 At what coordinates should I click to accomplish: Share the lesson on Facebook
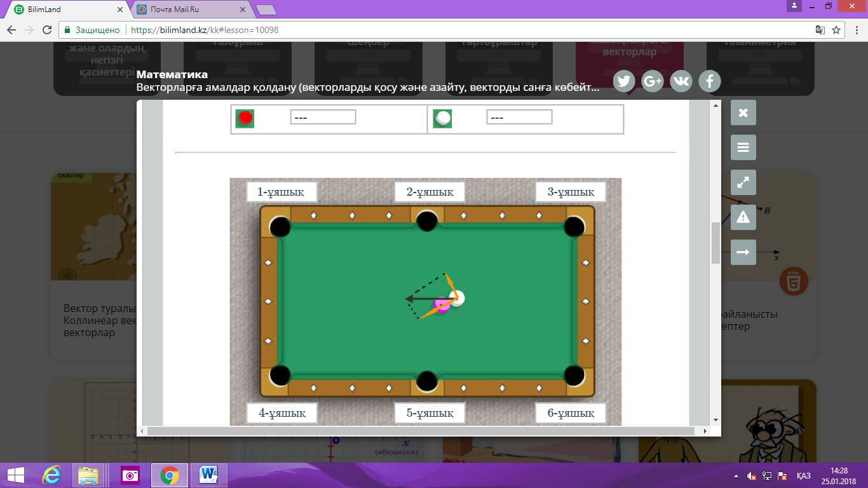click(710, 81)
